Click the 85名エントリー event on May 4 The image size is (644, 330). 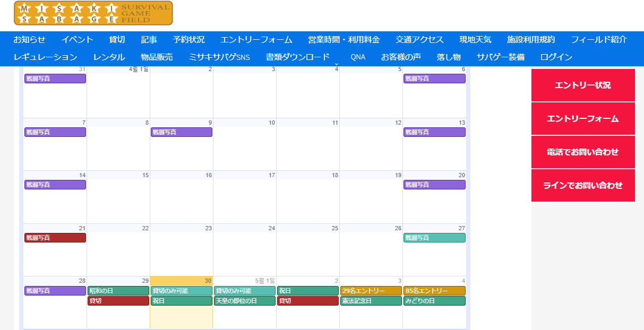pos(434,291)
